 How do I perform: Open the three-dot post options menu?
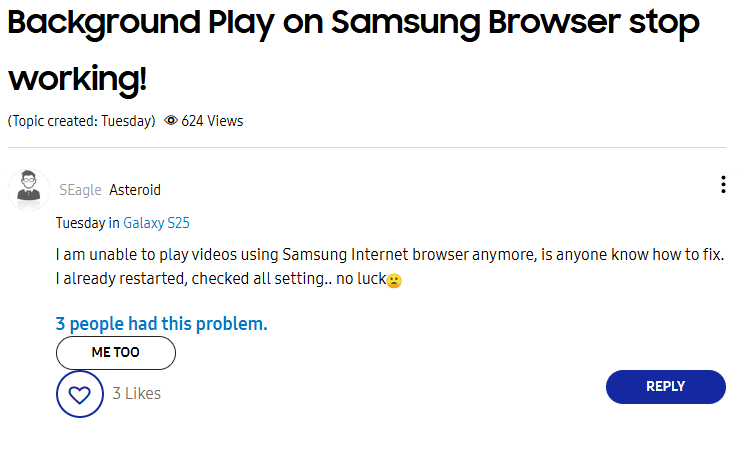[x=723, y=185]
